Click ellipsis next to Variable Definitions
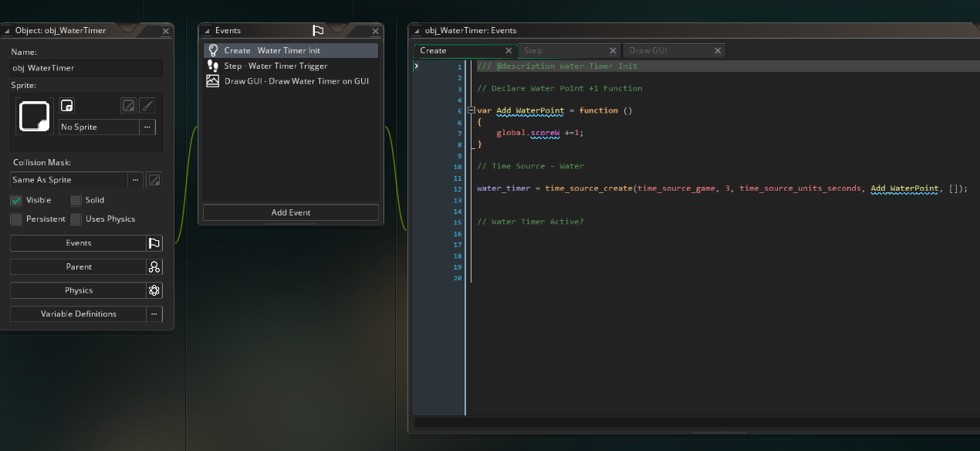The image size is (980, 451). tap(154, 314)
